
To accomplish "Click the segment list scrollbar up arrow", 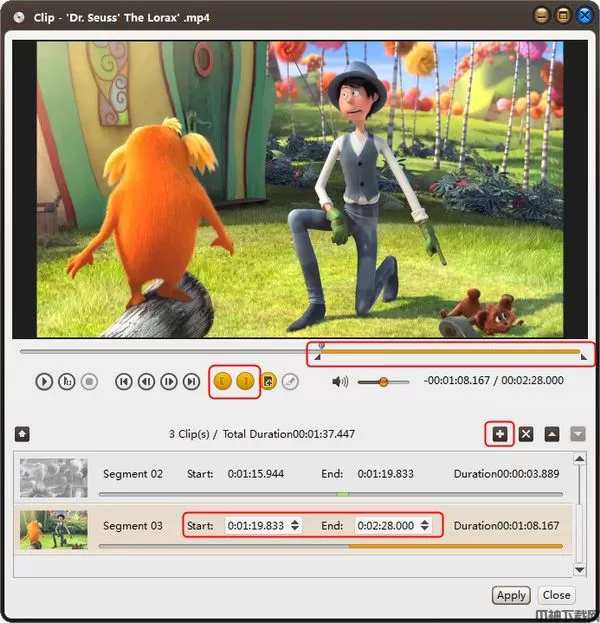I will pos(579,459).
